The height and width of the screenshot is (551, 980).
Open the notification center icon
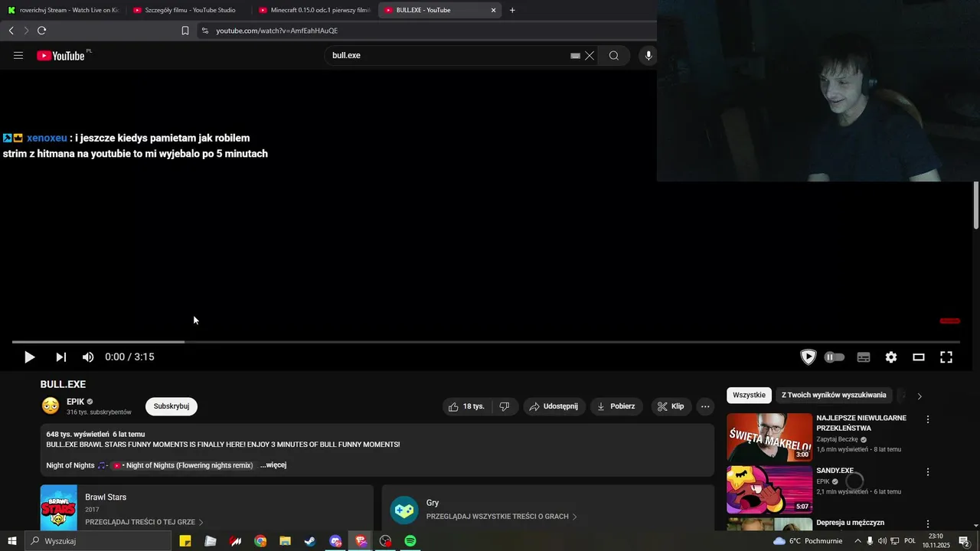964,541
